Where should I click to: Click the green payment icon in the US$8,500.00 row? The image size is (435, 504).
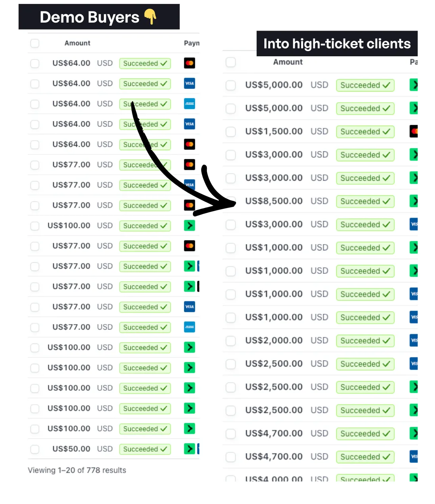click(414, 201)
